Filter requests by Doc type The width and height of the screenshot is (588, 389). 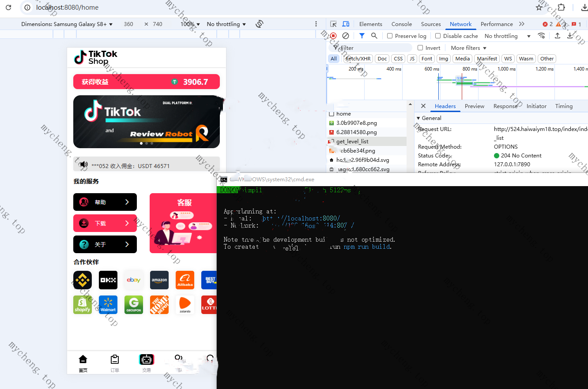382,59
